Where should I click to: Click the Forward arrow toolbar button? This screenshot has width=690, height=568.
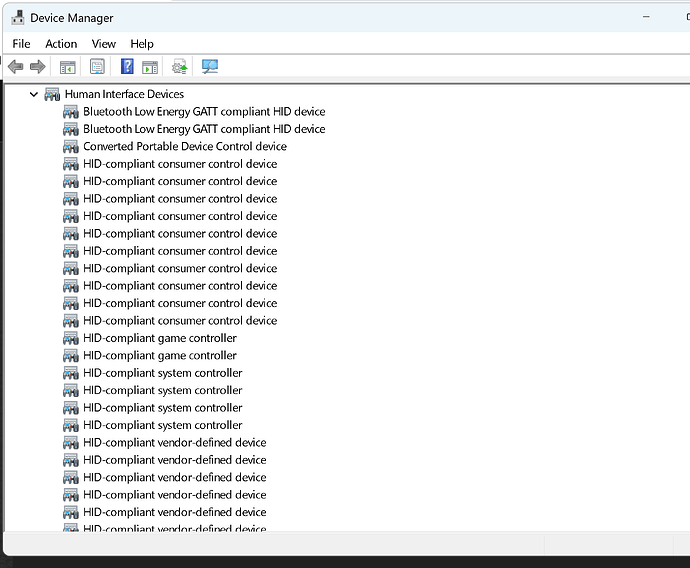[38, 67]
